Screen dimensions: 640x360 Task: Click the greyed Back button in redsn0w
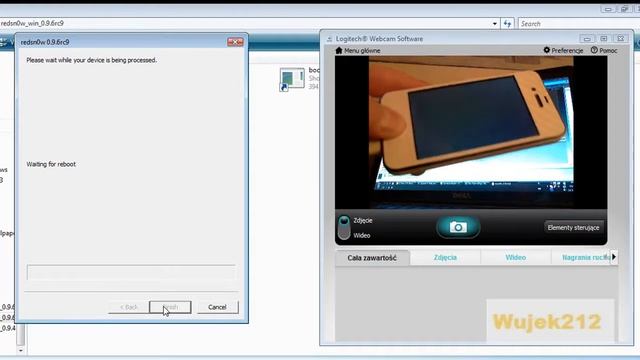129,307
